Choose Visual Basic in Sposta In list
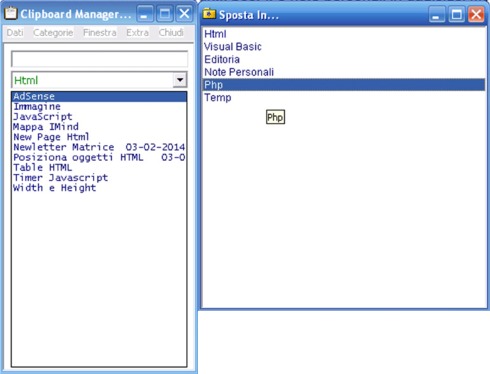The height and width of the screenshot is (374, 490). tap(344, 47)
